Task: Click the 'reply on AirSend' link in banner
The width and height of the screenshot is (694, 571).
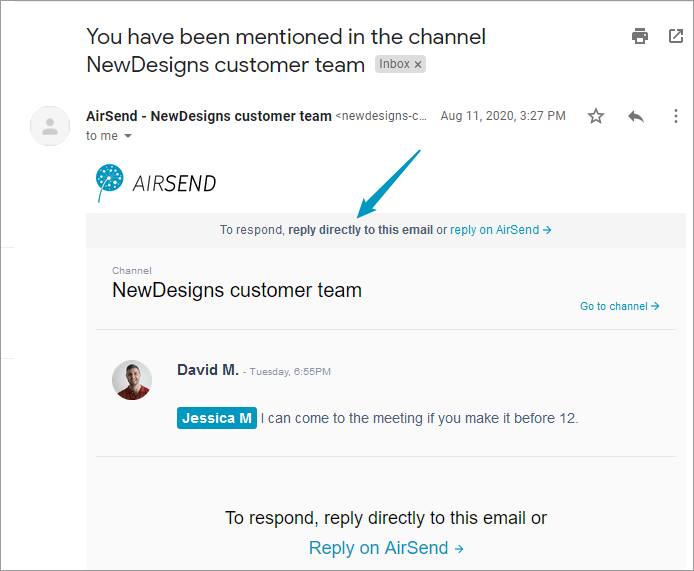Action: pos(501,230)
